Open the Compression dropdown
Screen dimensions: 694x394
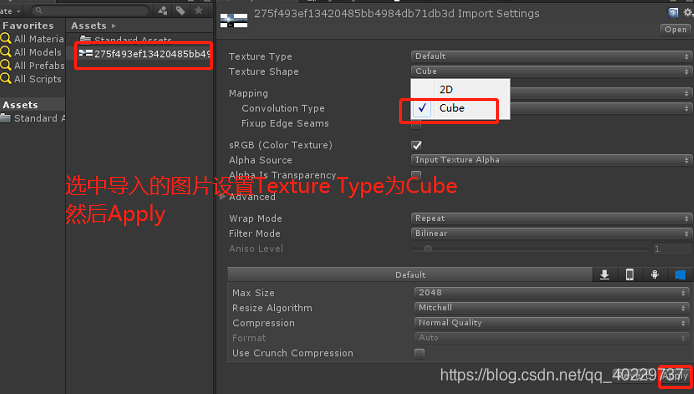[x=551, y=323]
